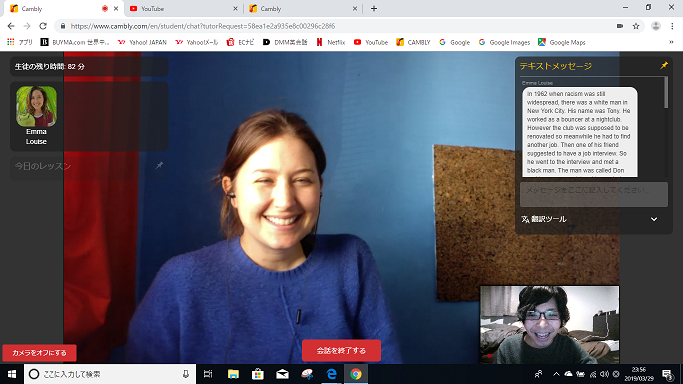The image size is (683, 384).
Task: Reload the Cambly page
Action: coord(43,26)
